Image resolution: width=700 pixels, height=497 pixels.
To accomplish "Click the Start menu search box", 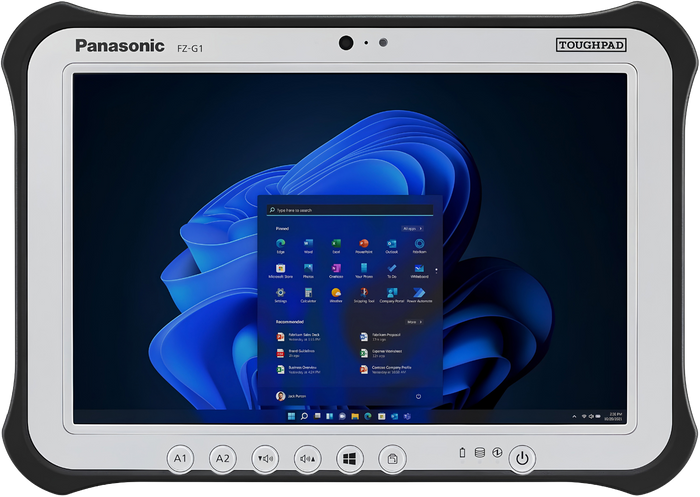I will pyautogui.click(x=350, y=210).
